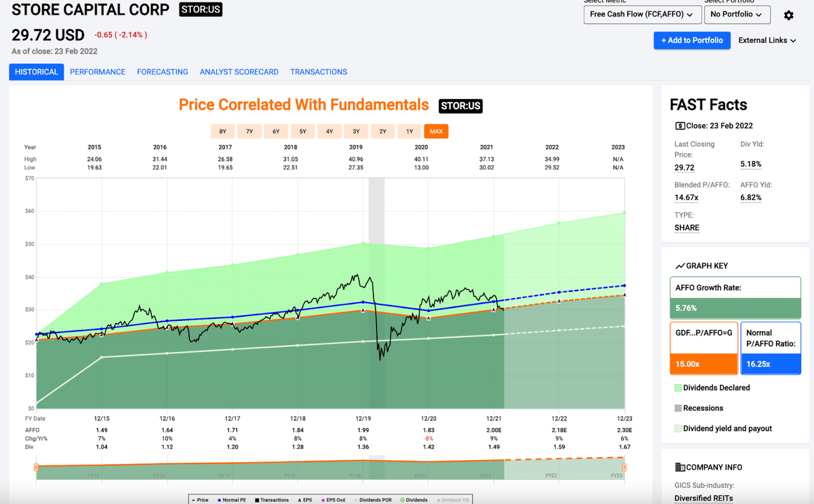This screenshot has height=504, width=814.
Task: Click the -8% AFFO change for 12/20
Action: point(429,439)
